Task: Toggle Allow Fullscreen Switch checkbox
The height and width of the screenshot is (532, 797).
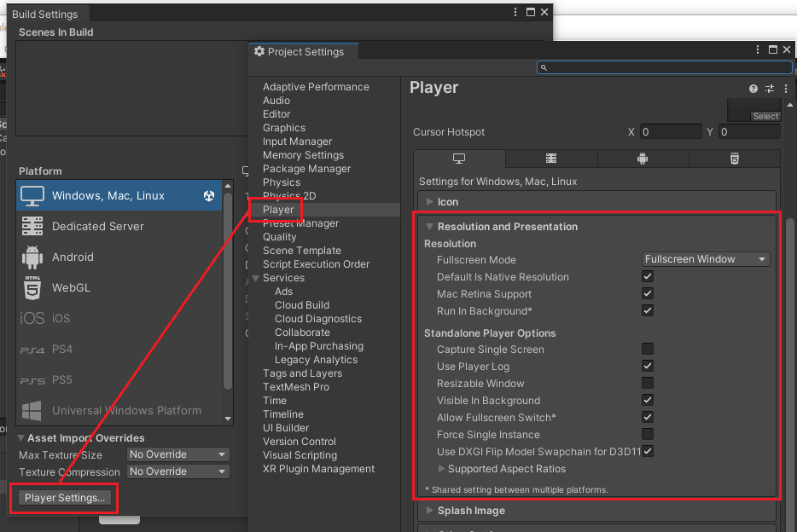Action: point(648,417)
